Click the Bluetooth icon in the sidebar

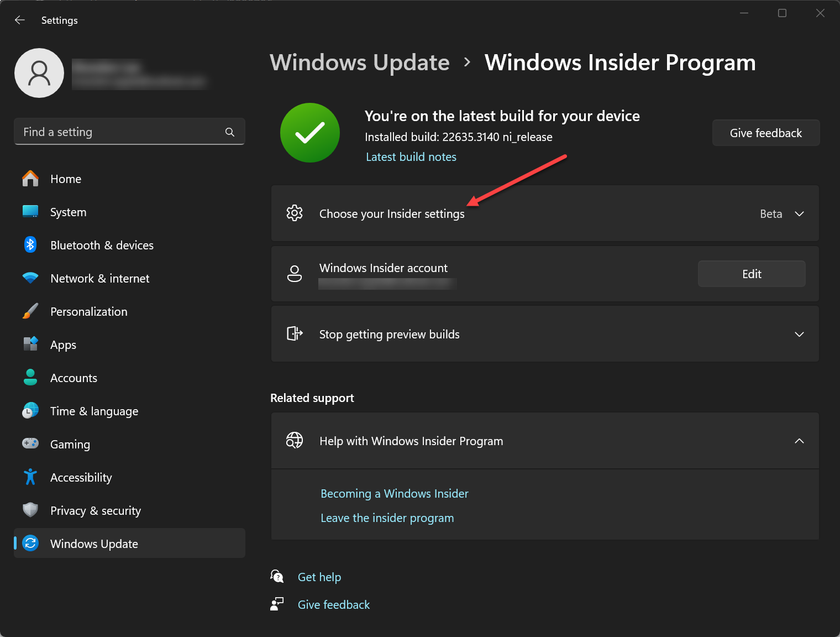pos(30,244)
